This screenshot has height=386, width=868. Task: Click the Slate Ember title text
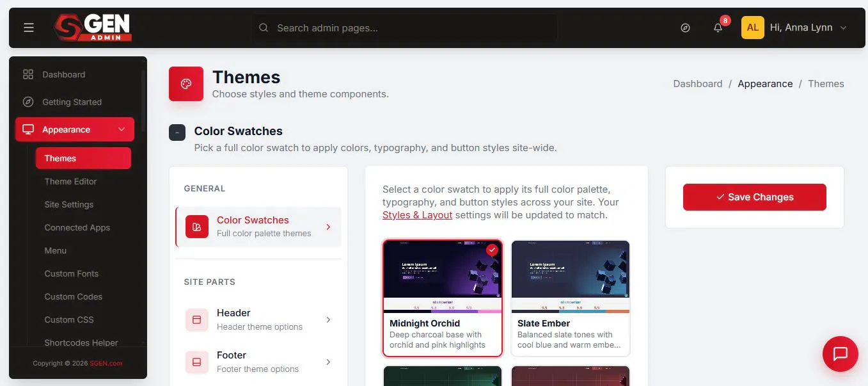point(544,323)
